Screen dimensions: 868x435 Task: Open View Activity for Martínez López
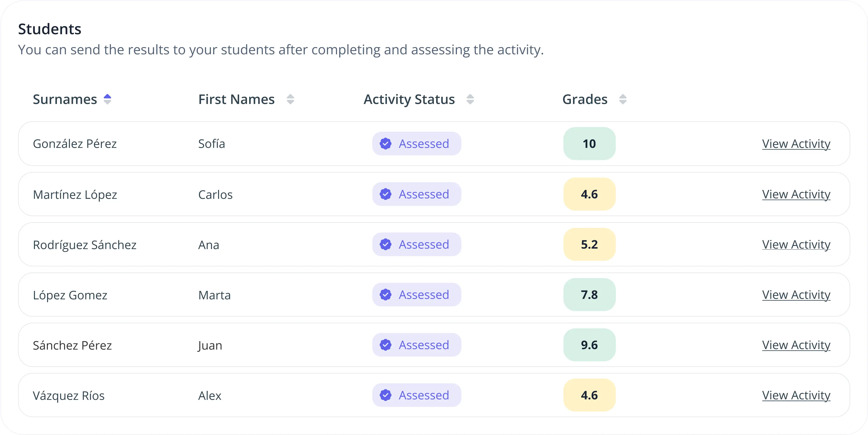click(x=796, y=194)
